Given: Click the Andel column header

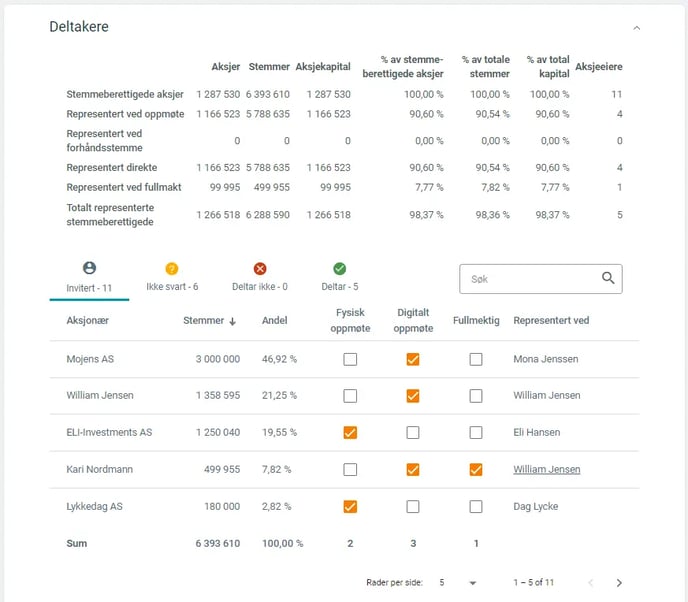Looking at the screenshot, I should pos(274,320).
